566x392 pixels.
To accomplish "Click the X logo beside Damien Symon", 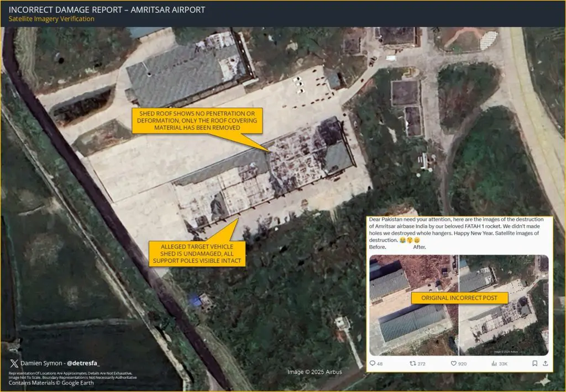I will point(13,363).
